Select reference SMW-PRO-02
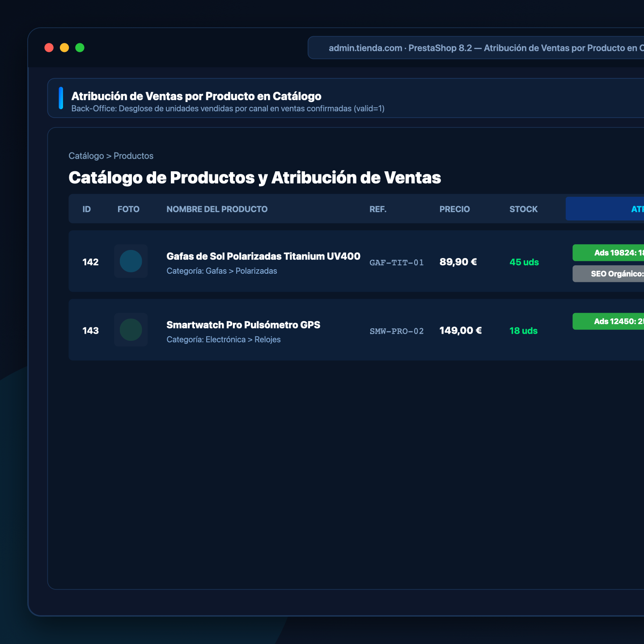This screenshot has height=644, width=644. pyautogui.click(x=397, y=331)
